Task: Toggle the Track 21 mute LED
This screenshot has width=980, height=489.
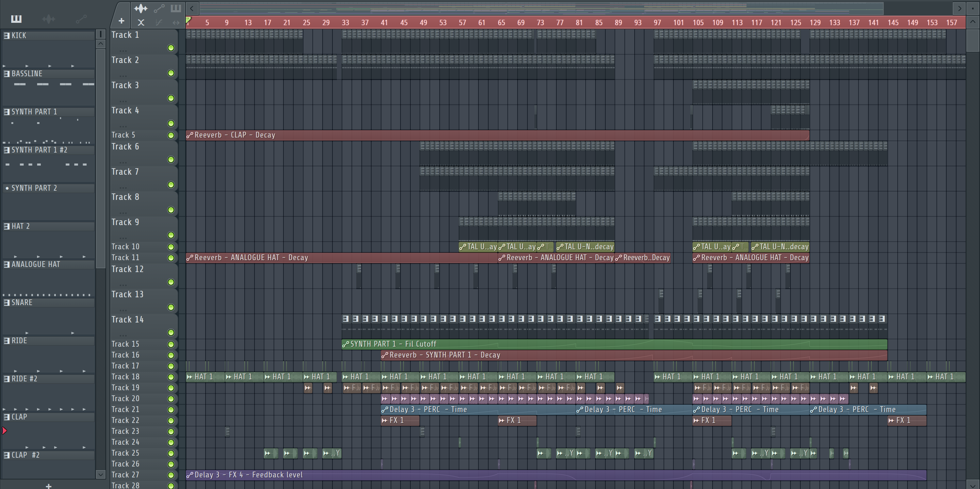Action: [171, 410]
